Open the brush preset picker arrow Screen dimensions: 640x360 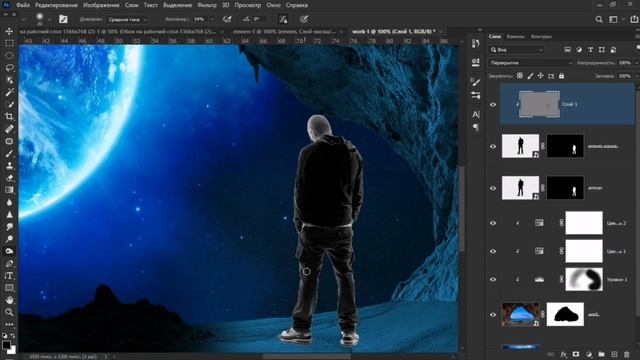(49, 19)
